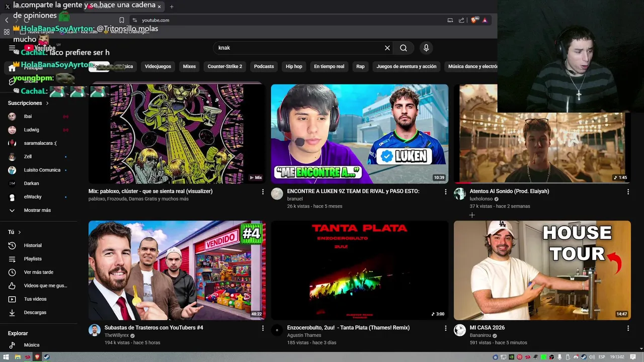
Task: Open options for the pabloxo Mix video
Action: pyautogui.click(x=263, y=192)
